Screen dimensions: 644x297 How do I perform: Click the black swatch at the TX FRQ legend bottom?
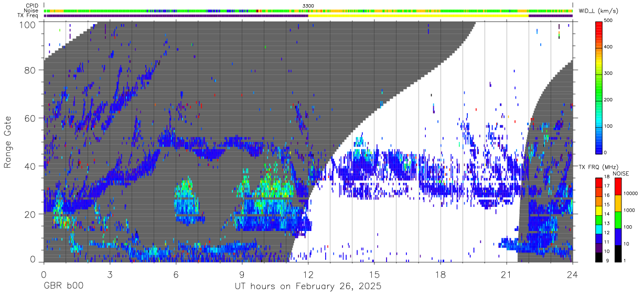pyautogui.click(x=599, y=257)
